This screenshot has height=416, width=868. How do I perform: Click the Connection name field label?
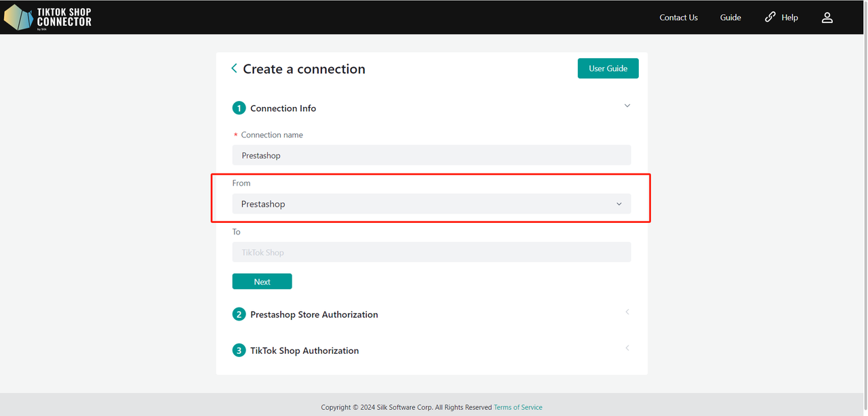[x=272, y=135]
